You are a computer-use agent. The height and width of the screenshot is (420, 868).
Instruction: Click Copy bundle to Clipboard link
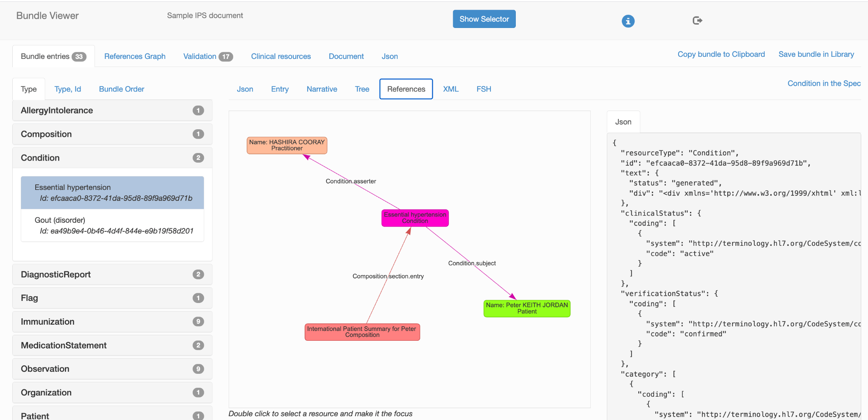(x=721, y=54)
